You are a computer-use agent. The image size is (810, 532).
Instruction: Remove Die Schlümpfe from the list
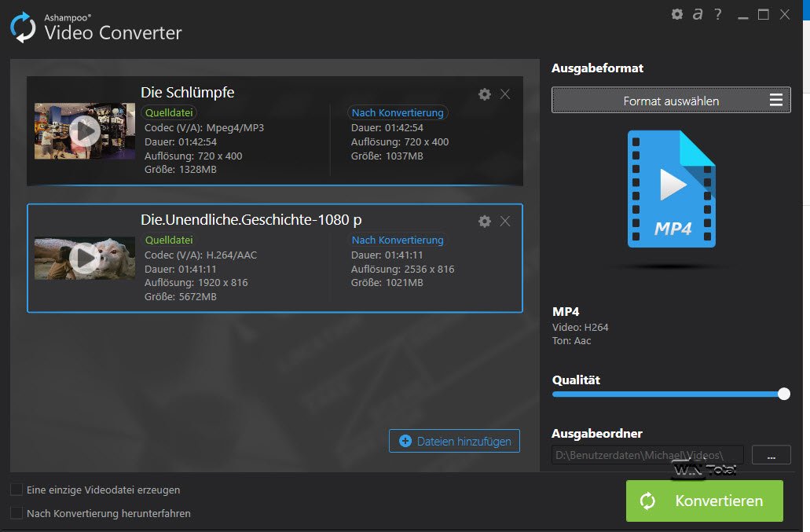click(x=505, y=94)
